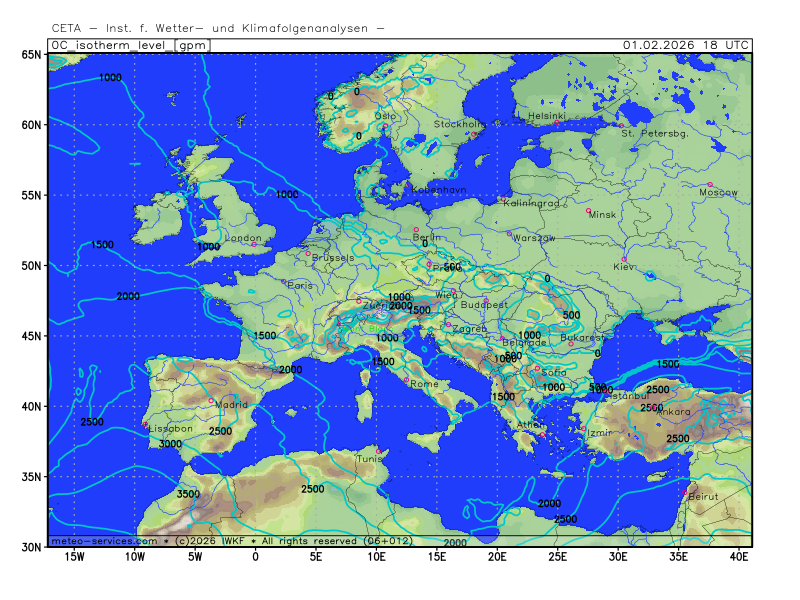Click the Lissabon city marker
Image resolution: width=800 pixels, height=600 pixels.
[x=146, y=424]
